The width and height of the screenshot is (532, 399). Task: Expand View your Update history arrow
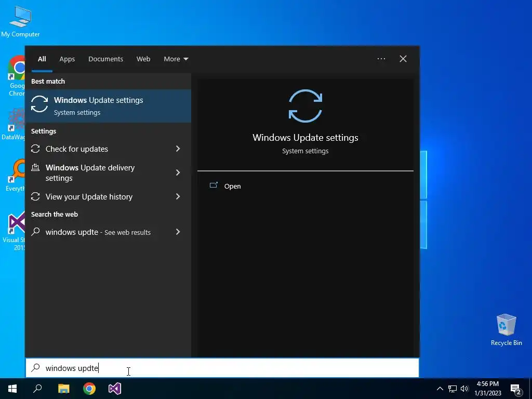point(178,196)
